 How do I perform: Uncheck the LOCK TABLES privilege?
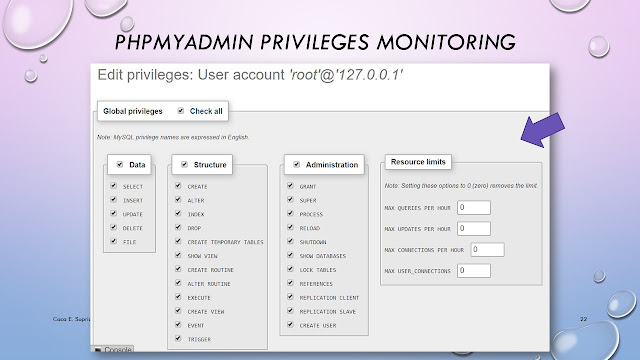click(290, 269)
